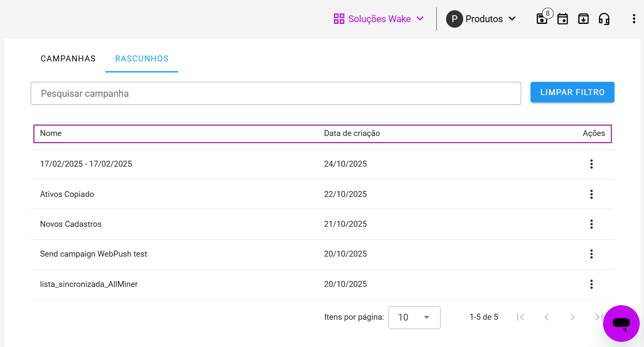Open the calendar icon in header
The image size is (644, 347).
point(563,19)
